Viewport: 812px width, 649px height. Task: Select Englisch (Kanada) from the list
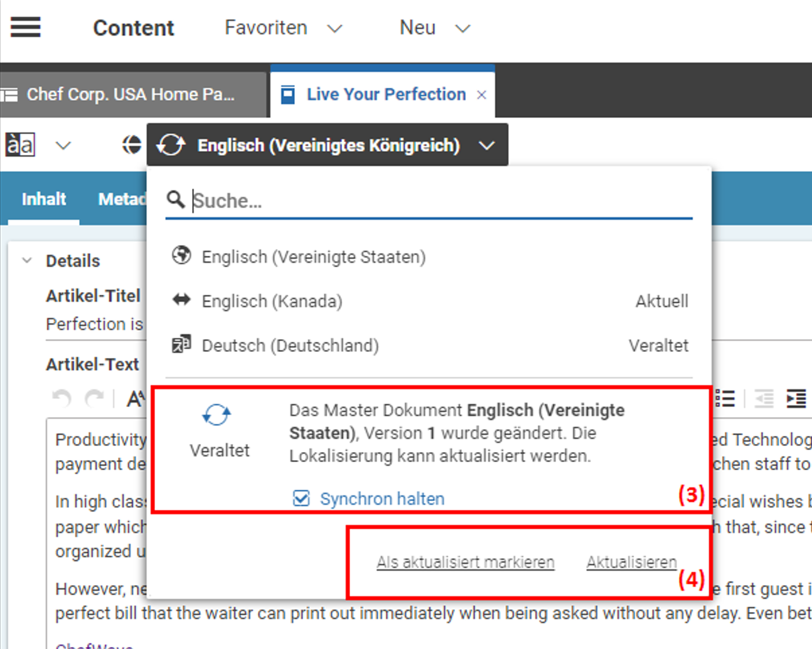pyautogui.click(x=272, y=302)
